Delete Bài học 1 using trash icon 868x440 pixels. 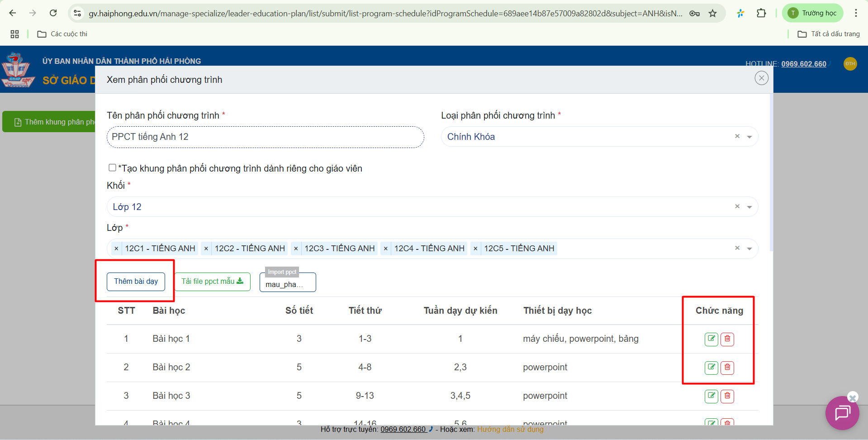tap(727, 339)
